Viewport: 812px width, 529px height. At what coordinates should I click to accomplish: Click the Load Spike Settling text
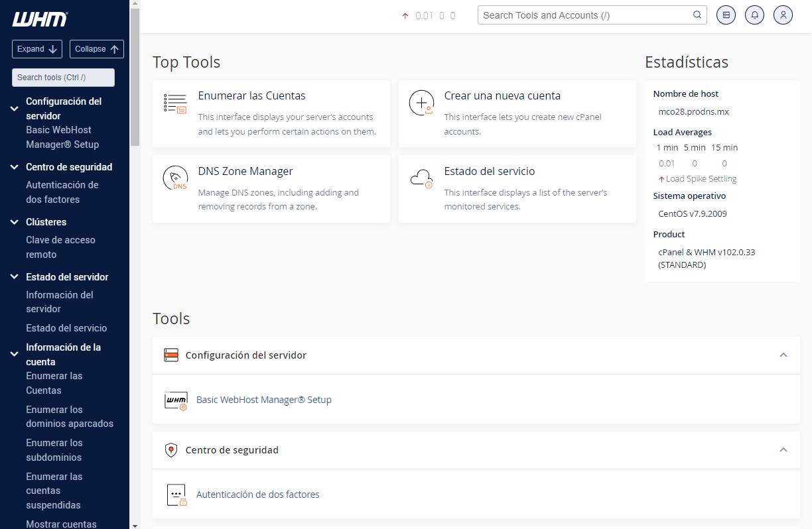point(701,179)
